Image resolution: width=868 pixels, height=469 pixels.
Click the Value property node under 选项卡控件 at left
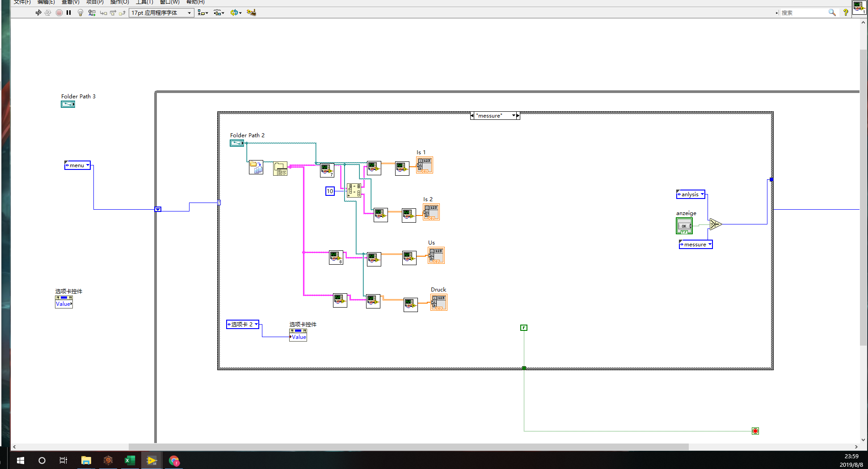64,304
